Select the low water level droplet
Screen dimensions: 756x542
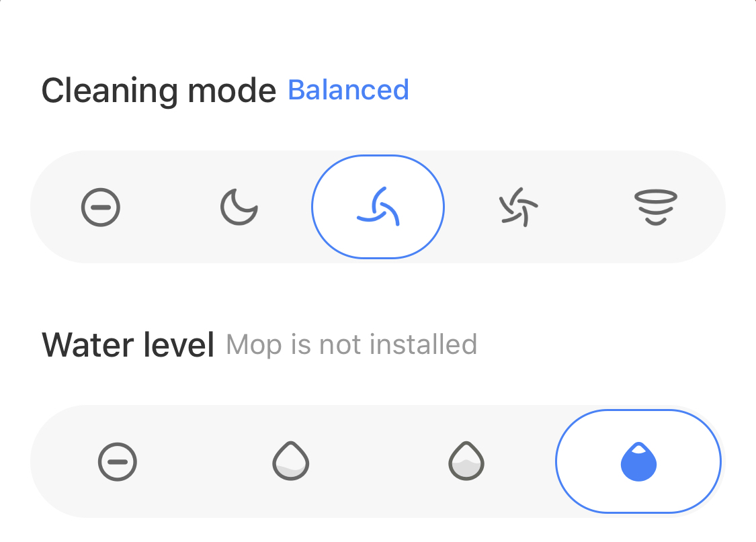(x=291, y=461)
